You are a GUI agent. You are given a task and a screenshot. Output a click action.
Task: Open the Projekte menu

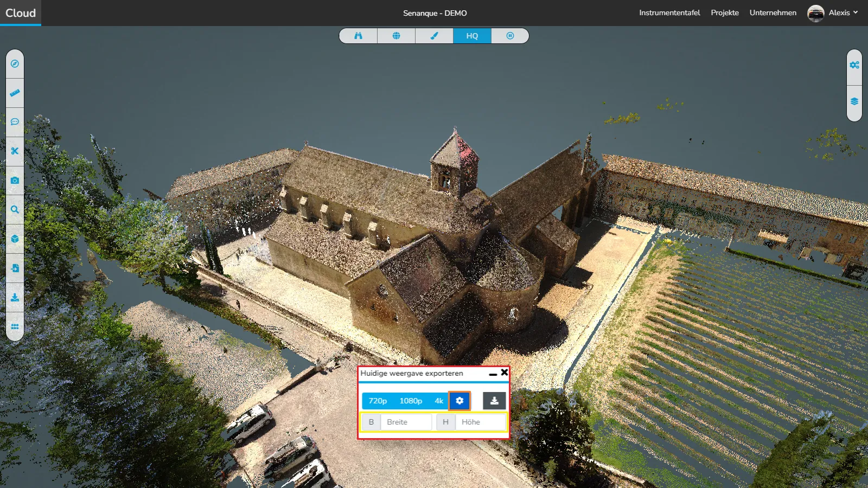click(x=725, y=13)
